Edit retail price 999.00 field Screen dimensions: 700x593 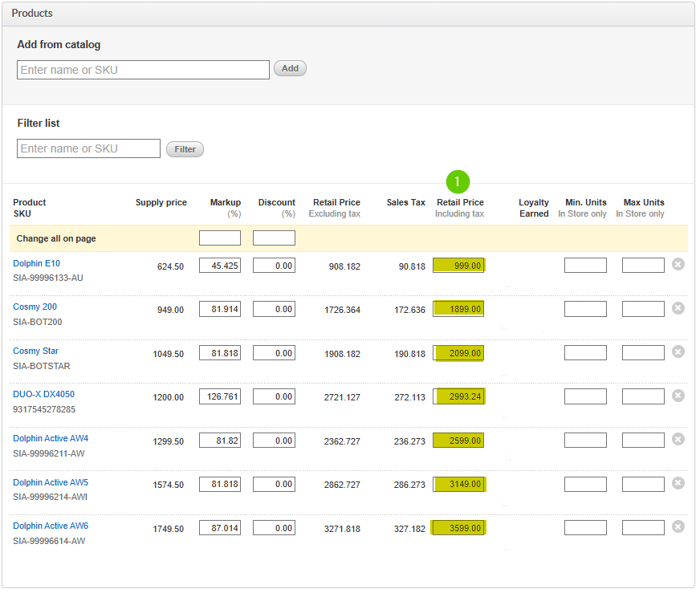pos(458,266)
